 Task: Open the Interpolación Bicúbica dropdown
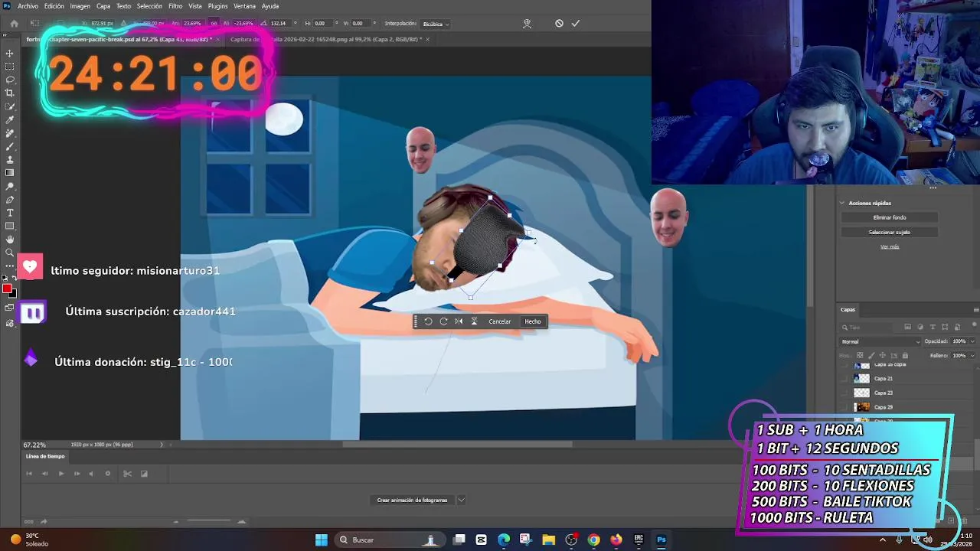point(436,24)
